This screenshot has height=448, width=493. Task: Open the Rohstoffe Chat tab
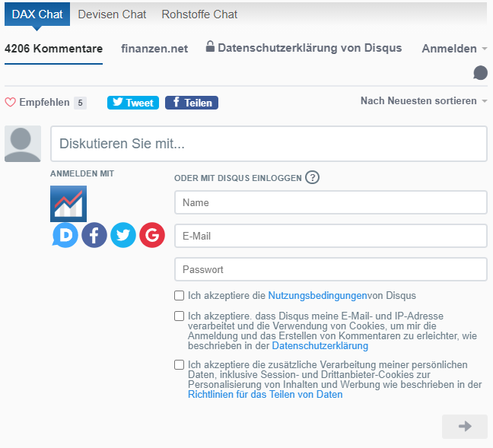[x=199, y=14]
